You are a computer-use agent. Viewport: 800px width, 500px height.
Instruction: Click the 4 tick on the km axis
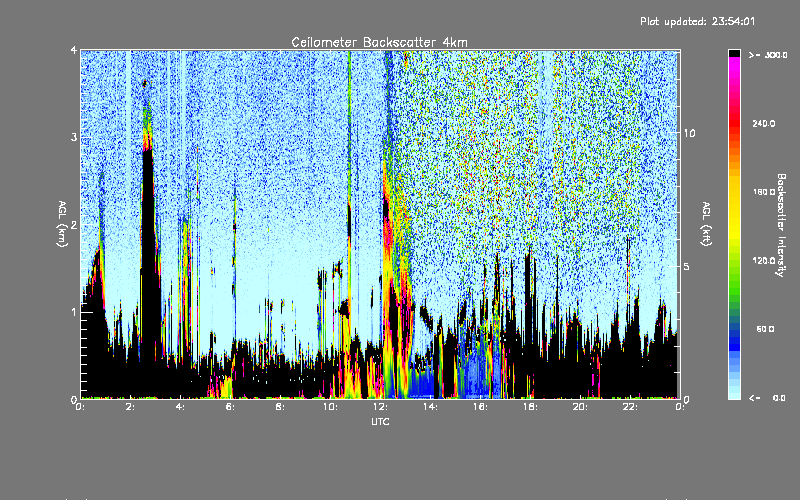74,50
